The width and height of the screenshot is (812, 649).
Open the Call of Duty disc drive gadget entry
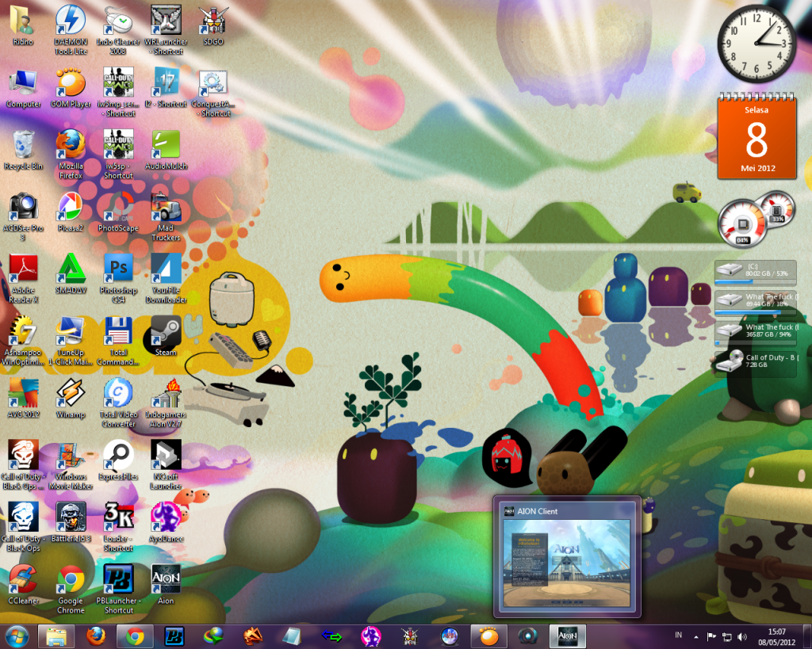[x=756, y=363]
